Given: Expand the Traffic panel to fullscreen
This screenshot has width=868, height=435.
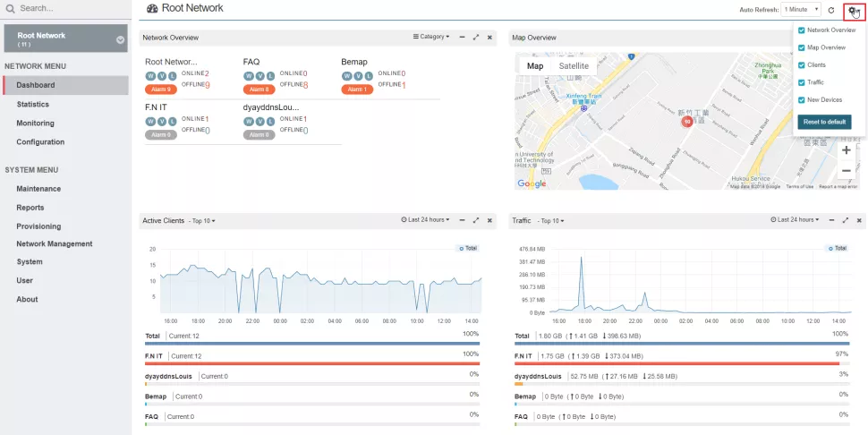Looking at the screenshot, I should pos(846,220).
